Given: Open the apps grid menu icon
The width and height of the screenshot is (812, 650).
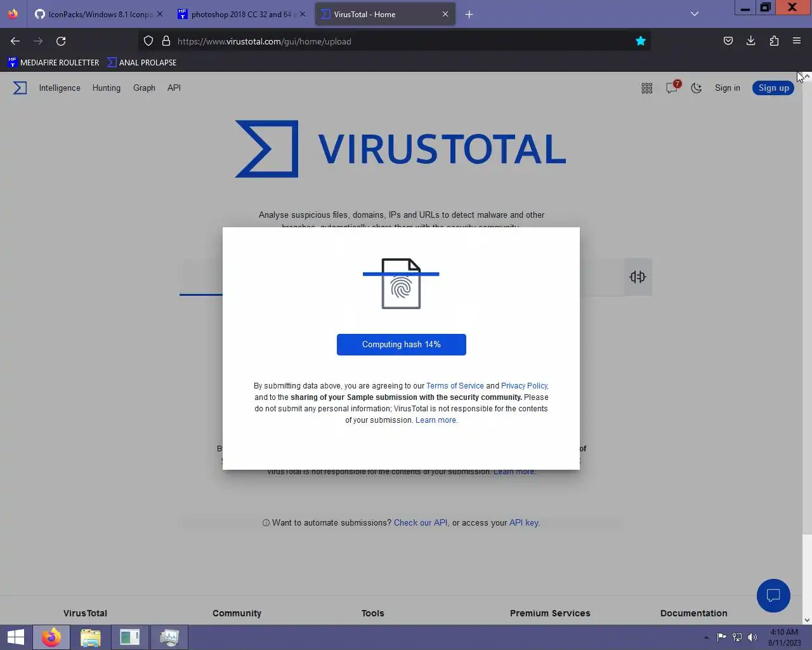Looking at the screenshot, I should 646,88.
